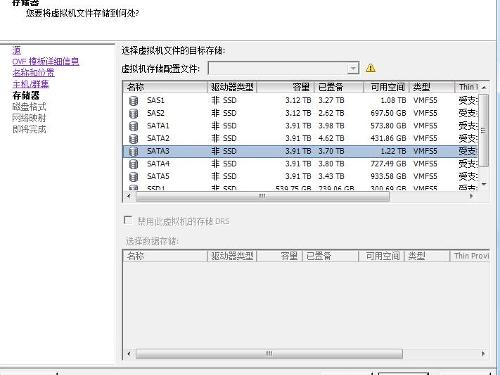Open the 源 wizard step link
Viewport: 500px width, 375px height.
click(x=17, y=51)
